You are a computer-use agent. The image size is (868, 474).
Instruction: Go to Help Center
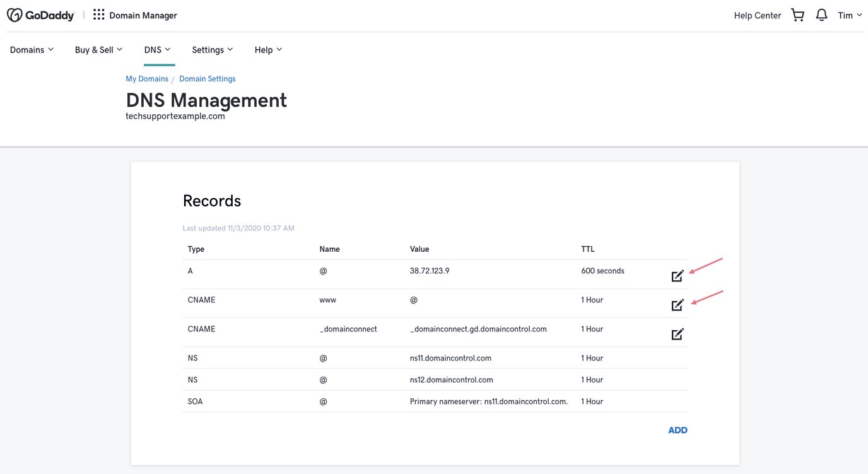[x=757, y=15]
